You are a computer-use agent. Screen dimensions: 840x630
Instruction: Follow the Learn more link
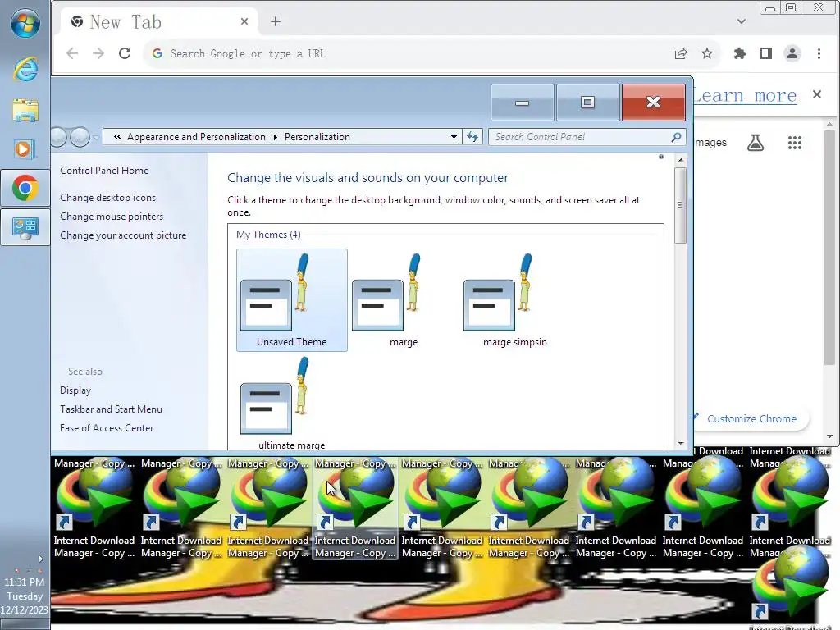745,95
